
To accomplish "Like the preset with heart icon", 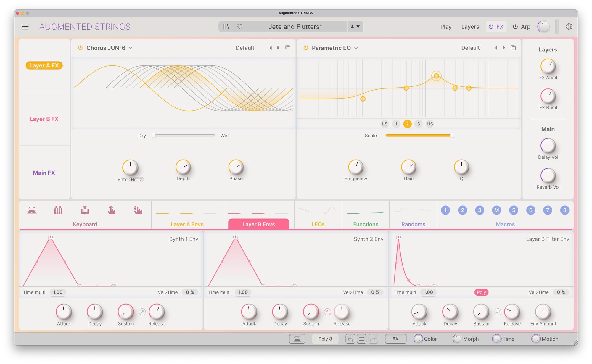I will click(x=240, y=27).
